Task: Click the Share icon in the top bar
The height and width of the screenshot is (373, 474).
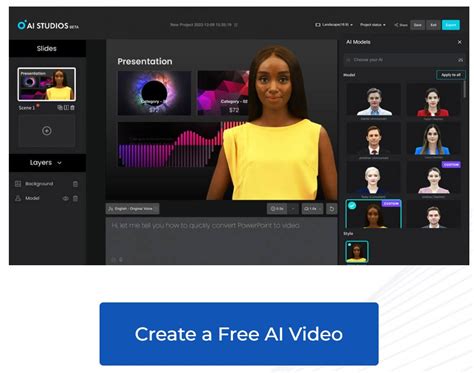Action: (396, 25)
